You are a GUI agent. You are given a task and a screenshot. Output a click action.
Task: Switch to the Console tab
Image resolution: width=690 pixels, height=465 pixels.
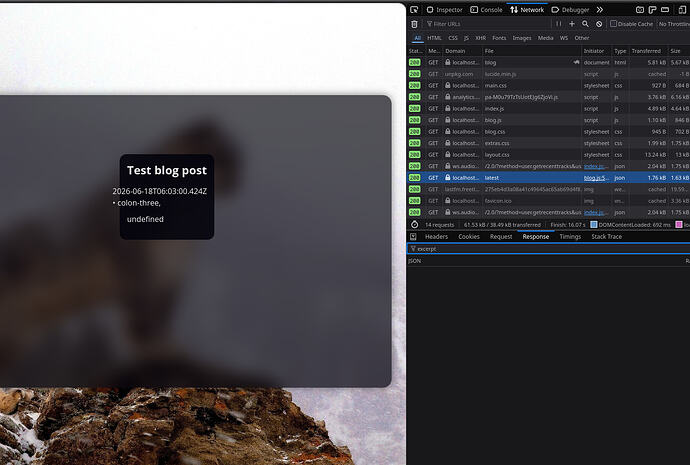pos(486,10)
